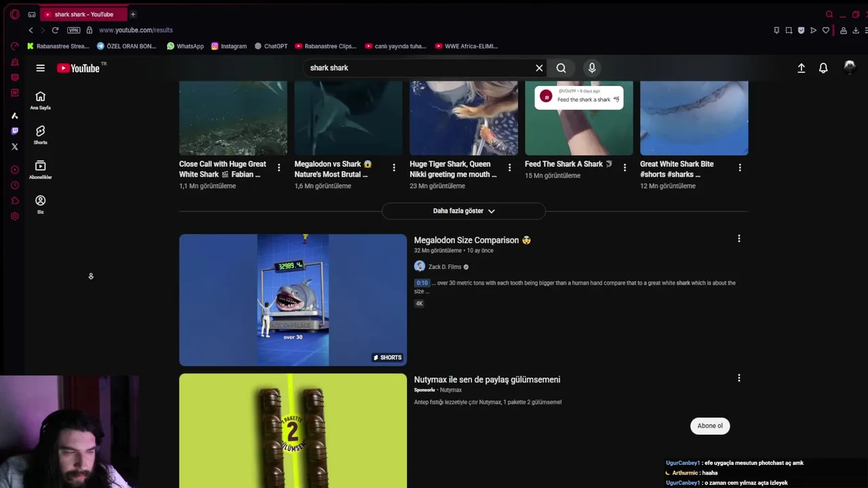Expand shorts shelf with Daha fazla göster

tap(464, 211)
